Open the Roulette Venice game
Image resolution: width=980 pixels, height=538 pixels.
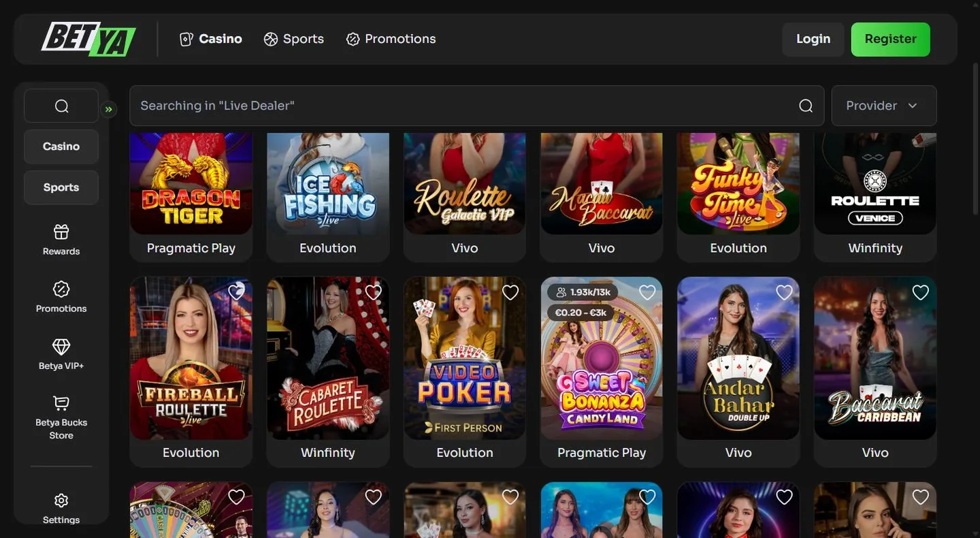click(875, 184)
